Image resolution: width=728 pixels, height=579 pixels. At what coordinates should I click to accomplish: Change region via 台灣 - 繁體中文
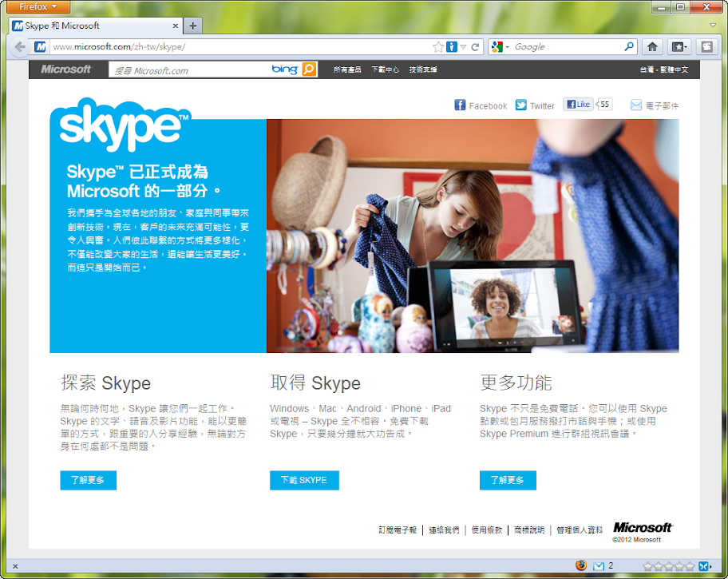tap(664, 69)
